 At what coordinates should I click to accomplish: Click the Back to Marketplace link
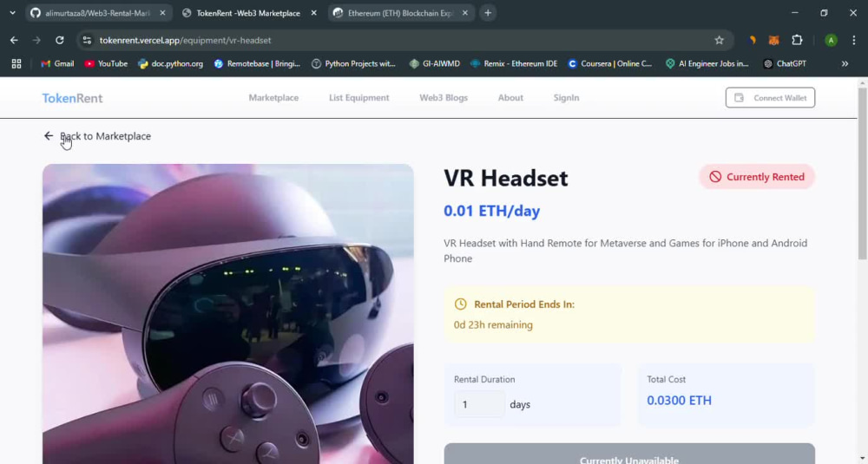(x=97, y=136)
